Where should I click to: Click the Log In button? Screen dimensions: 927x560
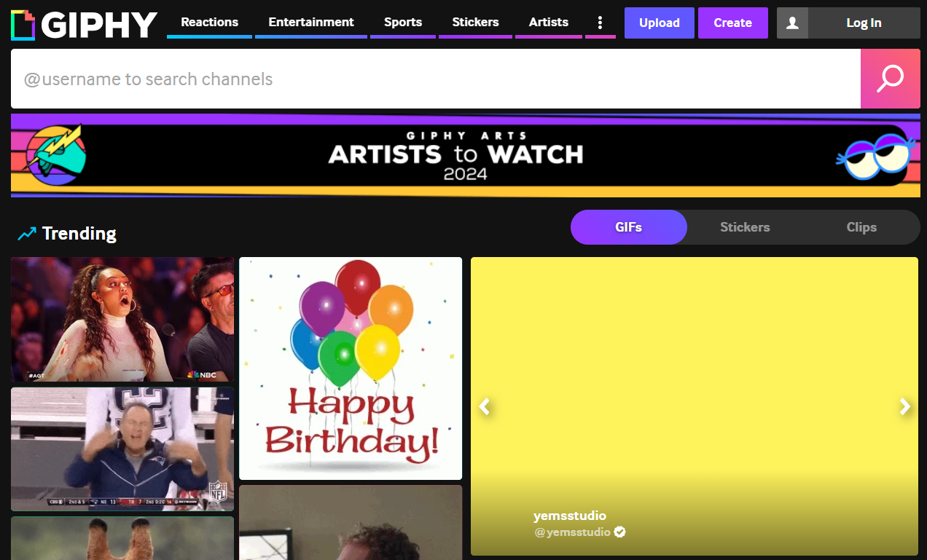[864, 23]
